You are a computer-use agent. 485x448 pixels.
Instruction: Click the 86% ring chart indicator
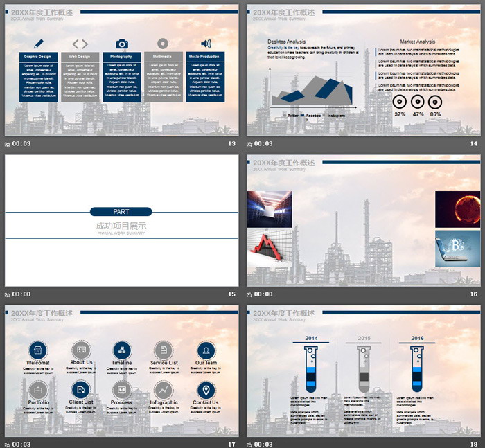(x=435, y=101)
